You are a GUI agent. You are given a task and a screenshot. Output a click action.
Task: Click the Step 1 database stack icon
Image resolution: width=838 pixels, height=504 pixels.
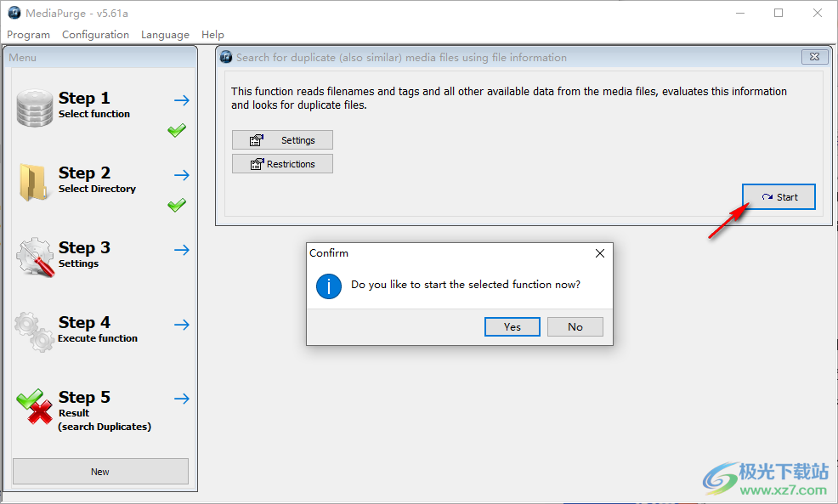(x=34, y=108)
